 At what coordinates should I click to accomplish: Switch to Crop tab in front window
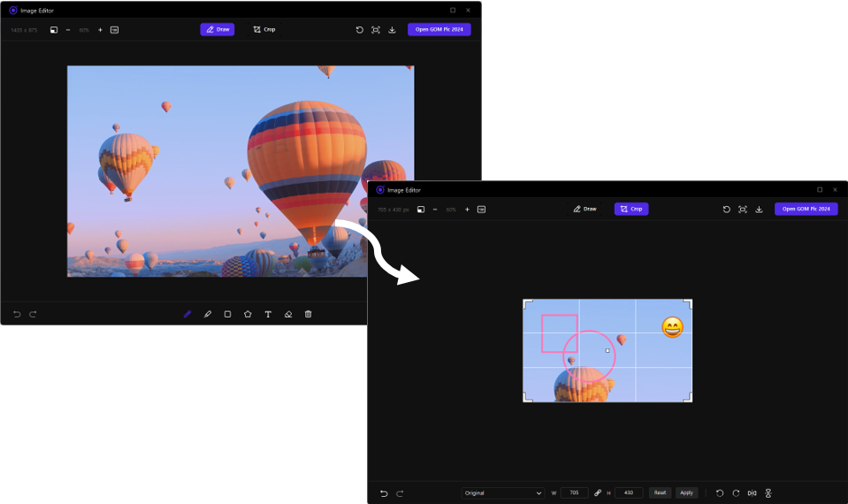631,210
